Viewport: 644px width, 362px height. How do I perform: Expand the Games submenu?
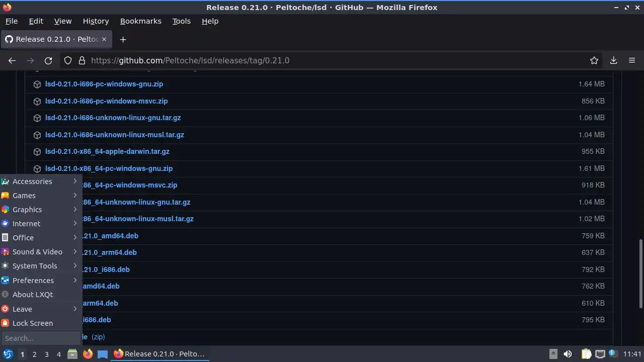coord(40,196)
